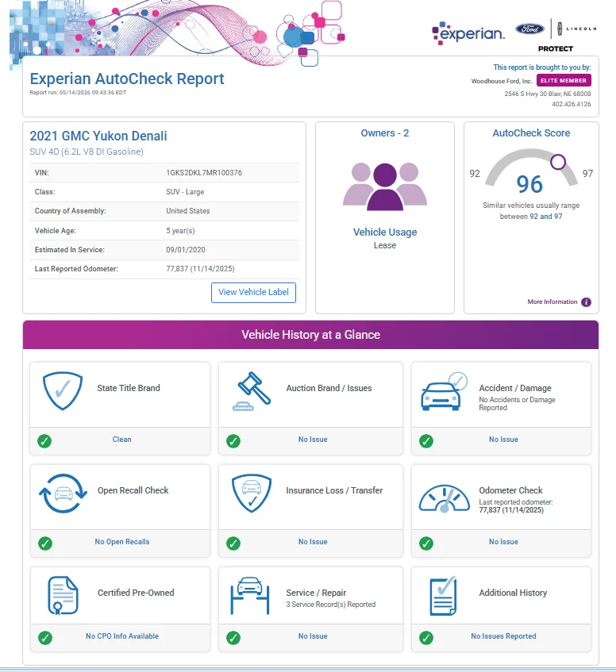616x672 pixels.
Task: Click green check in Auction Brand card
Action: 233,441
